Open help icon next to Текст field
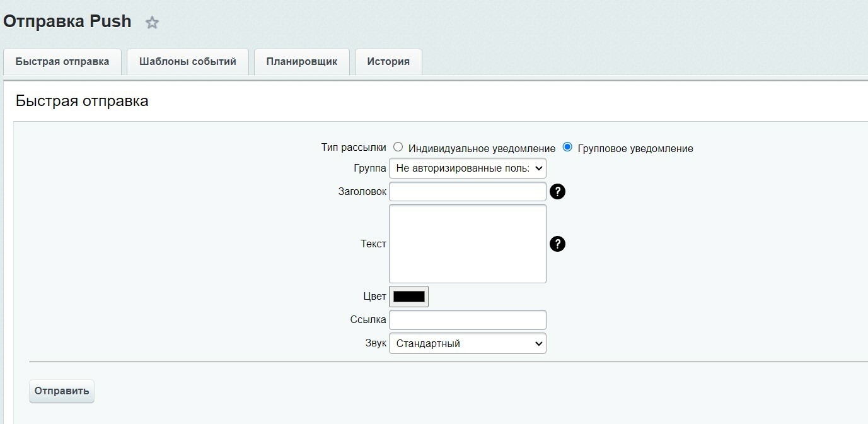The image size is (868, 424). (x=557, y=244)
